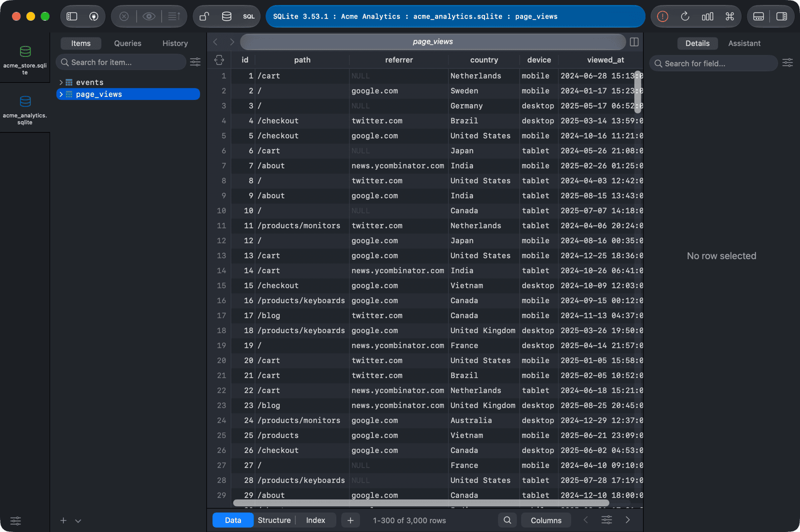Click the Search for item field

pyautogui.click(x=120, y=62)
